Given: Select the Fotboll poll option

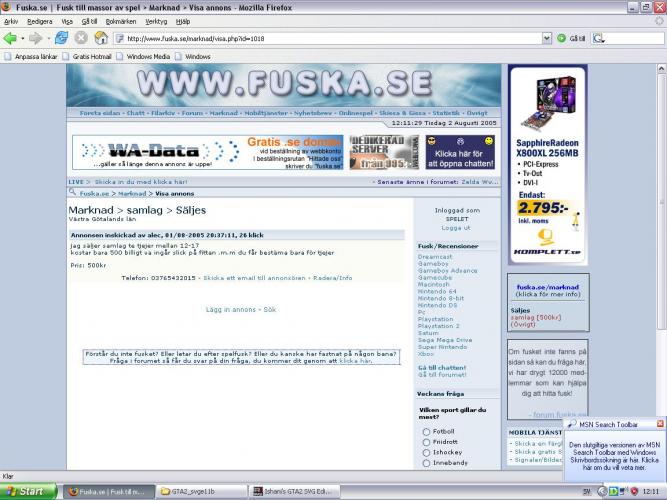Looking at the screenshot, I should pos(426,432).
